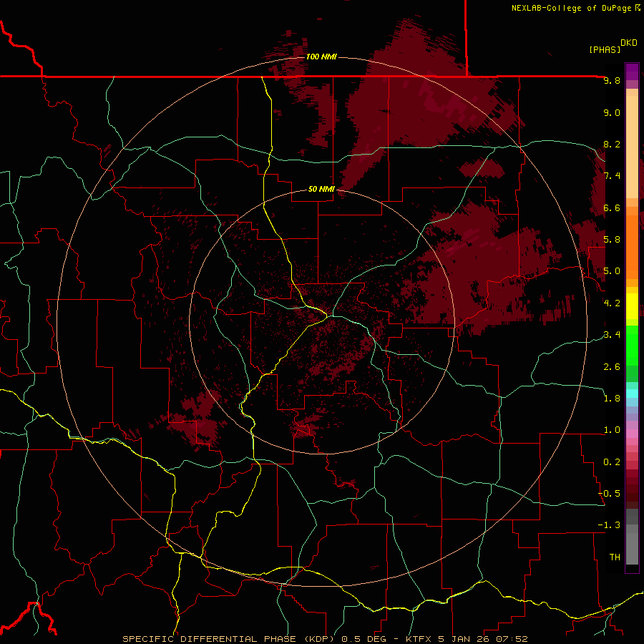
Task: Click the -0.5 value on color scale
Action: pos(609,493)
